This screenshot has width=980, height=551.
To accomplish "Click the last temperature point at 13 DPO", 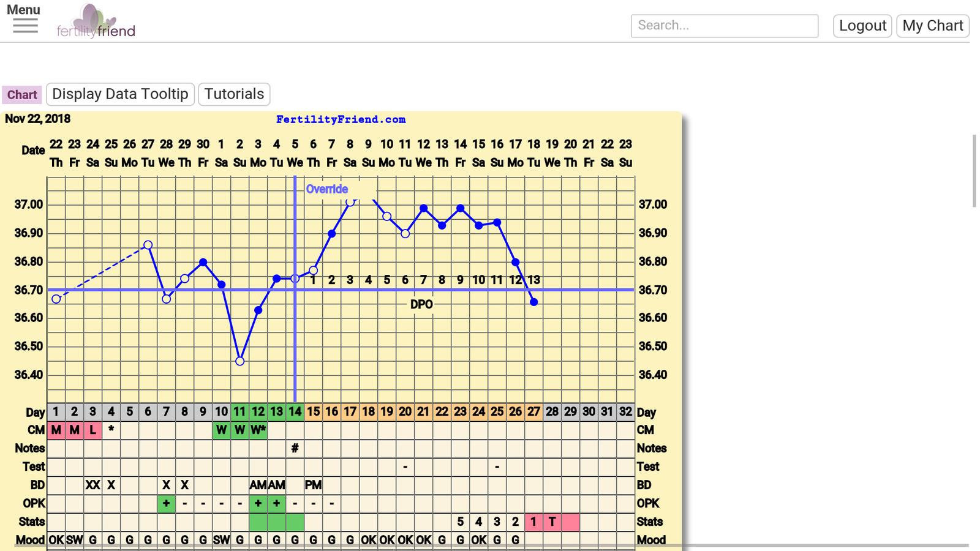I will (534, 302).
